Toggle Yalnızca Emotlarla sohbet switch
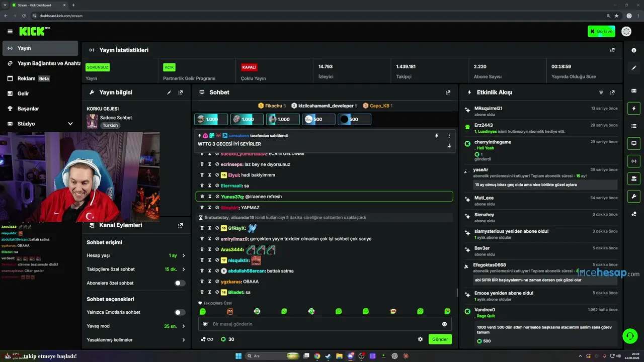 [x=180, y=312]
